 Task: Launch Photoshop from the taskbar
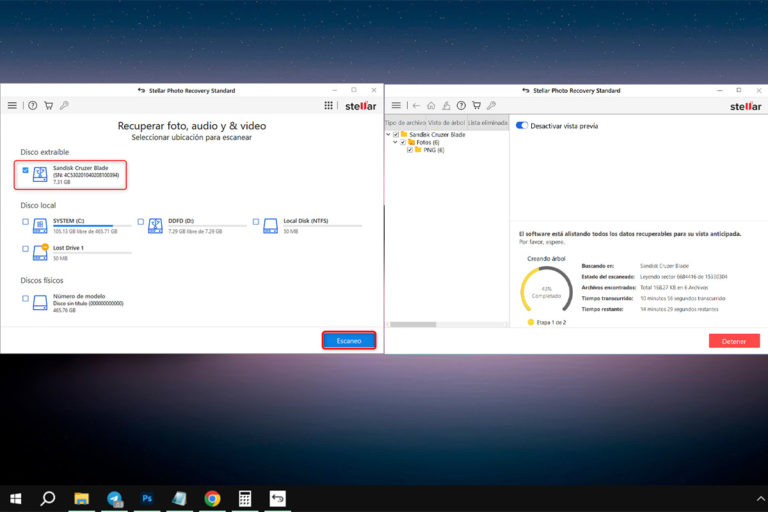147,498
